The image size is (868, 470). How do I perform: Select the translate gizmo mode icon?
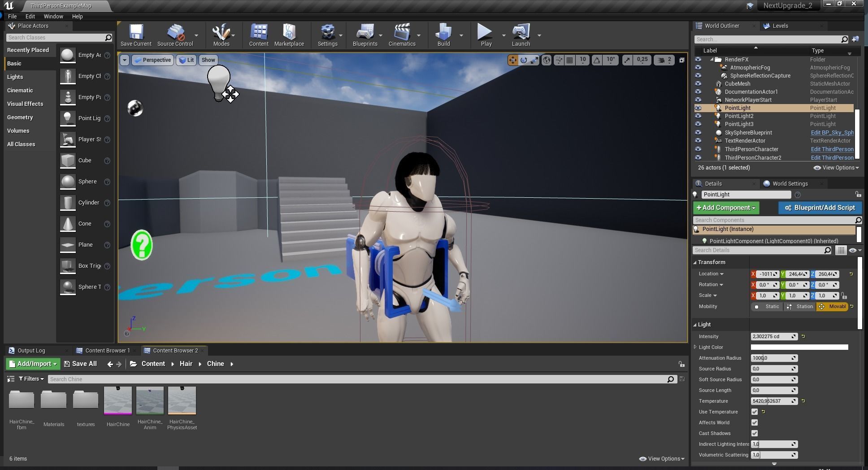pyautogui.click(x=512, y=60)
